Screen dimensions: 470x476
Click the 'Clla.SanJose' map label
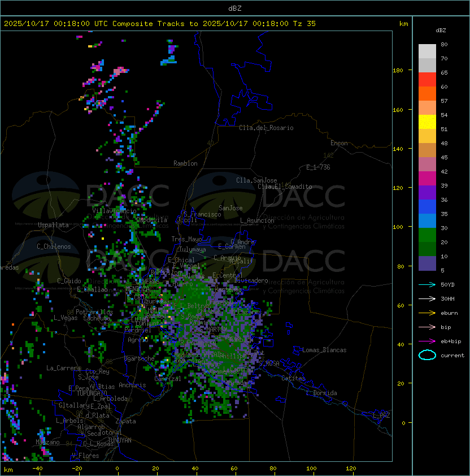click(x=256, y=180)
